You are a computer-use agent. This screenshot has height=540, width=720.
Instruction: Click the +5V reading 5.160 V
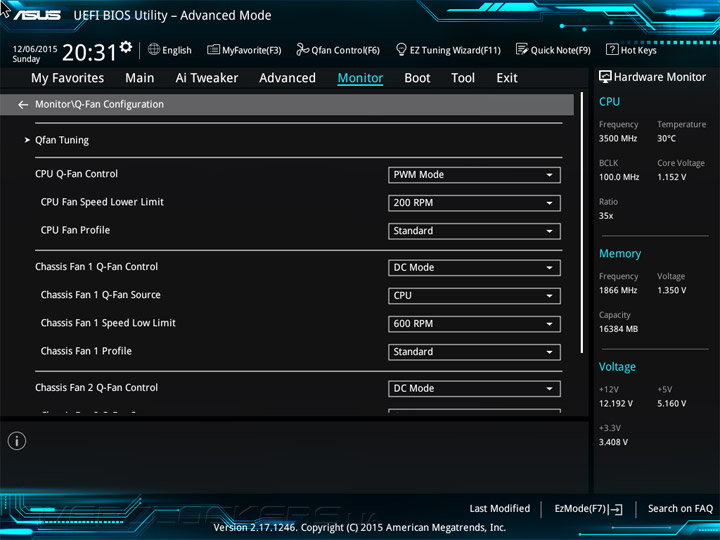671,404
